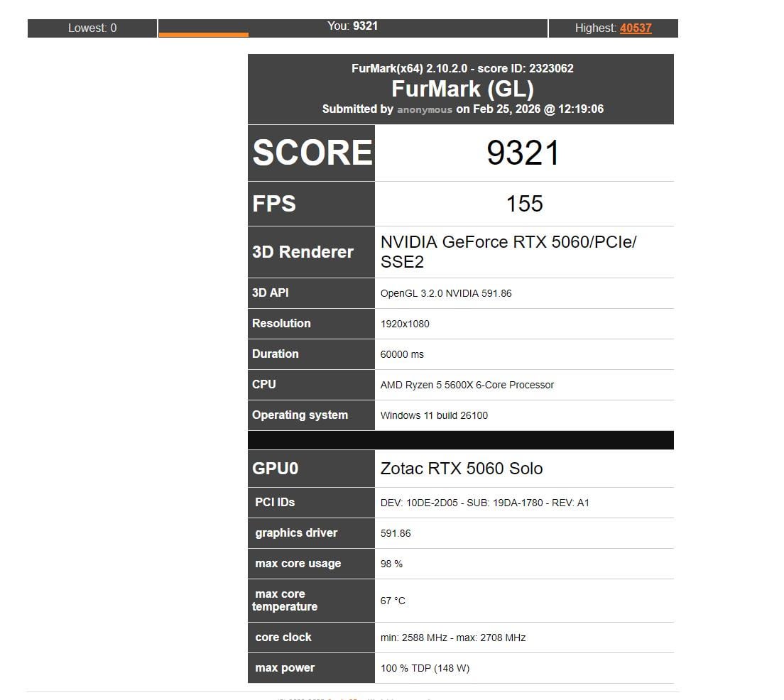Click the 1920x1080 resolution value
The width and height of the screenshot is (784, 700).
[x=405, y=324]
